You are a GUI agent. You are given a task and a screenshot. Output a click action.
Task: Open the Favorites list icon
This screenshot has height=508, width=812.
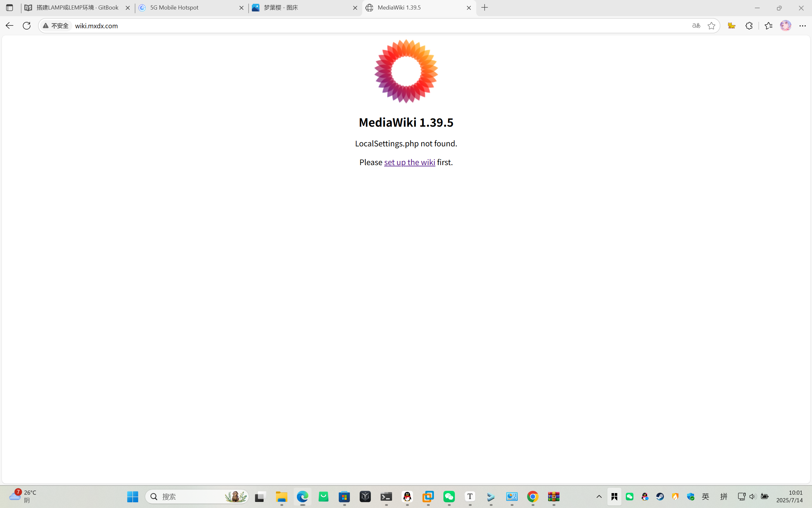tap(768, 26)
